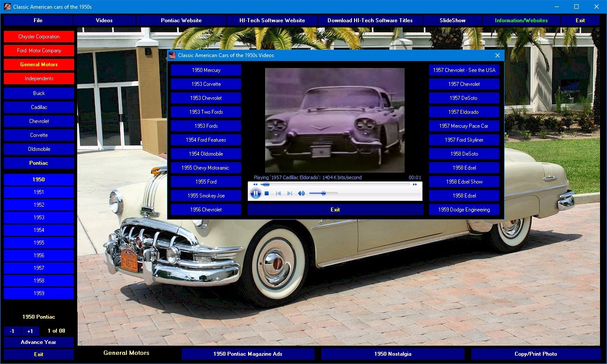Play the 1957 Mercury Pace Car video
Screen dimensions: 607x364
464,126
